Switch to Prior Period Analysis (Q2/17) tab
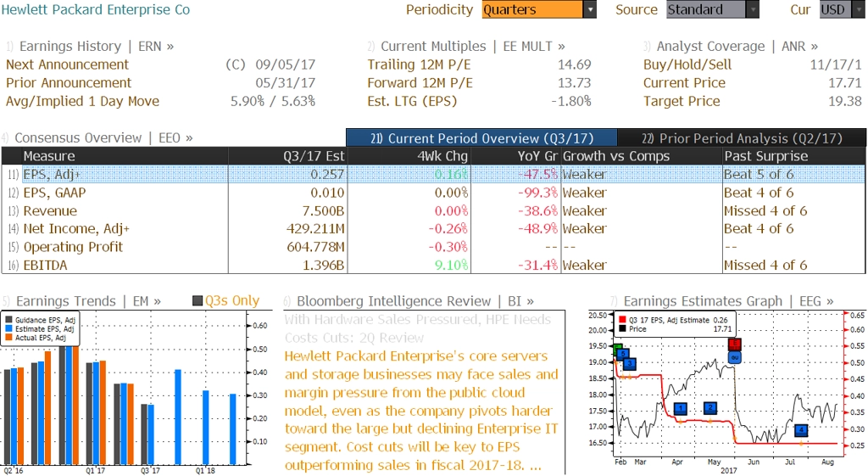The width and height of the screenshot is (868, 476). [742, 138]
